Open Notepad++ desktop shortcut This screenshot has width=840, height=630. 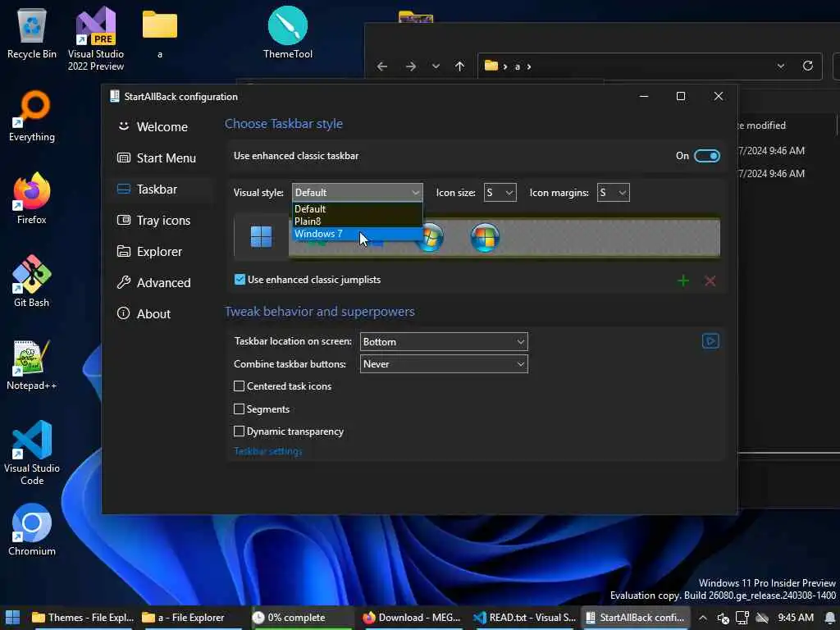pyautogui.click(x=32, y=365)
